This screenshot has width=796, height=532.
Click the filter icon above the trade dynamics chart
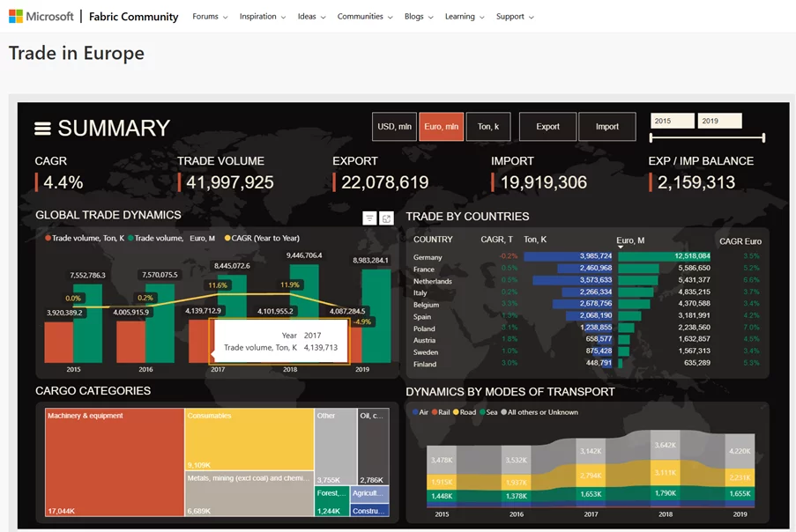click(x=370, y=218)
